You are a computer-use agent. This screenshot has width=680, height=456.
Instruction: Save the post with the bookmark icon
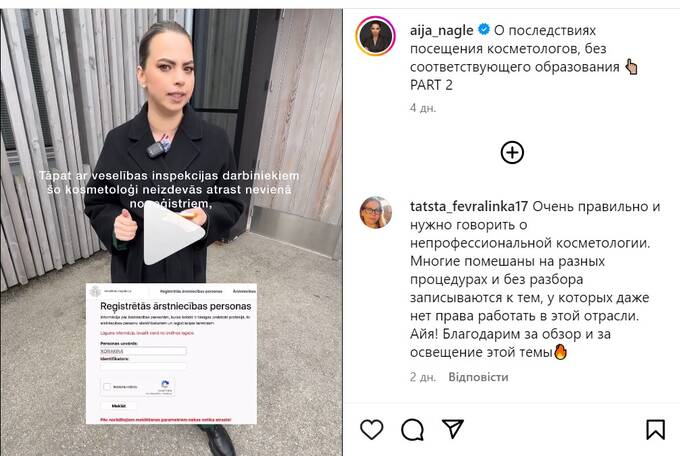pyautogui.click(x=655, y=430)
